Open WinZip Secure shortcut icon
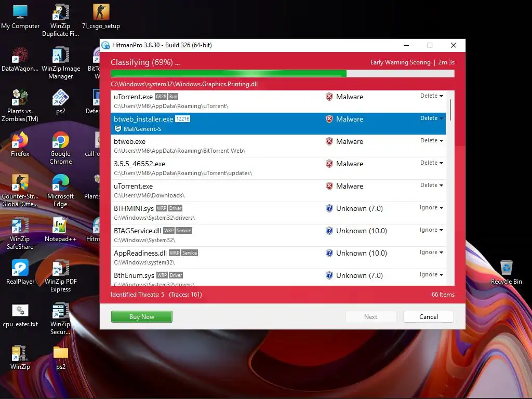Image resolution: width=532 pixels, height=399 pixels. (60, 319)
